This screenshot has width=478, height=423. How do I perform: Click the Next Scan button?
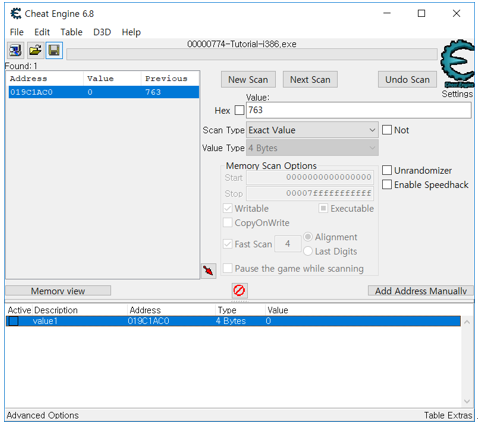pyautogui.click(x=310, y=80)
